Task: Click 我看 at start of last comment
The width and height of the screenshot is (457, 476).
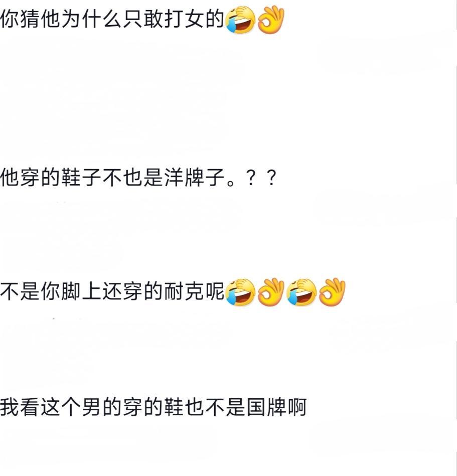Action: point(20,407)
